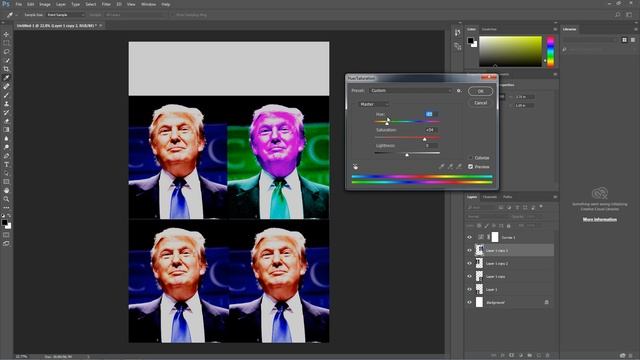
Task: Open the Image menu
Action: pyautogui.click(x=45, y=4)
